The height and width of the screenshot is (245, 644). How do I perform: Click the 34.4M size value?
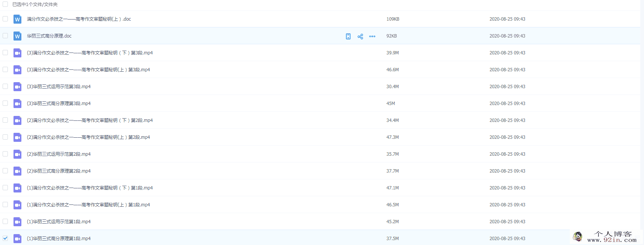coord(393,120)
